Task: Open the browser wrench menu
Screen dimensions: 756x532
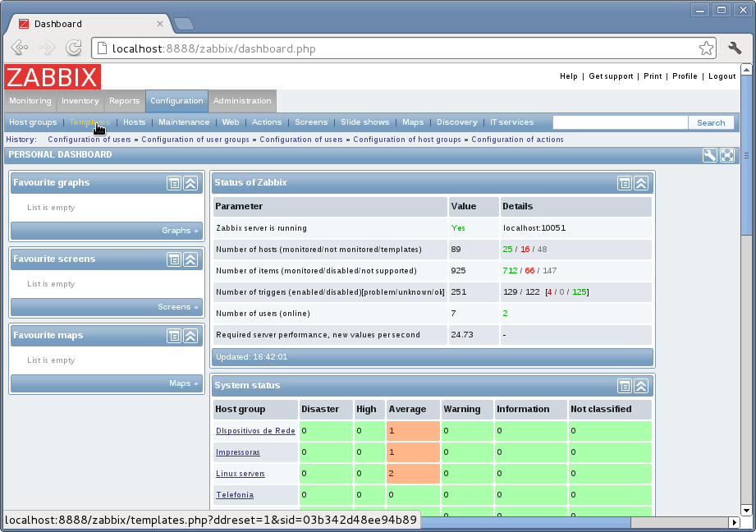Action: coord(735,48)
